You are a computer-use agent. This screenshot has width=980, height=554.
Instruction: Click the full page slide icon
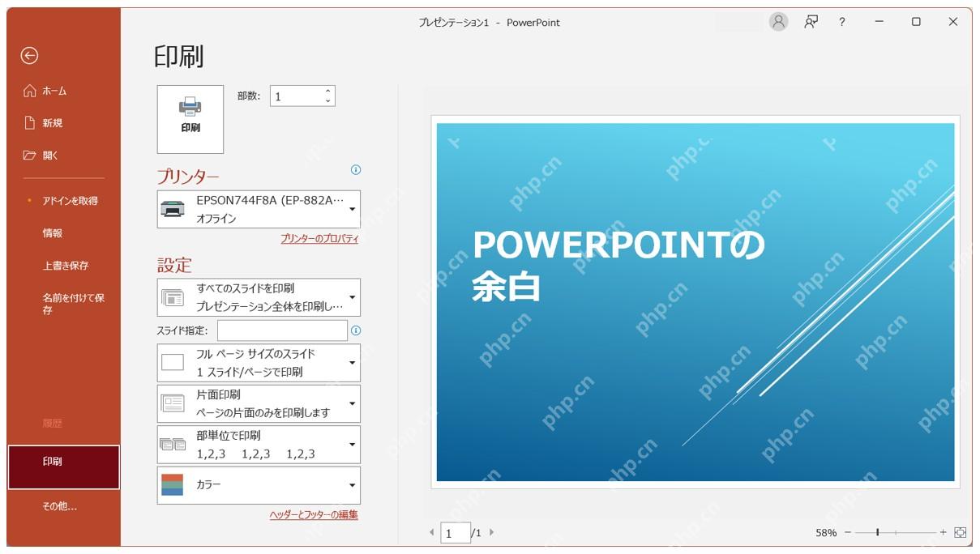click(173, 363)
